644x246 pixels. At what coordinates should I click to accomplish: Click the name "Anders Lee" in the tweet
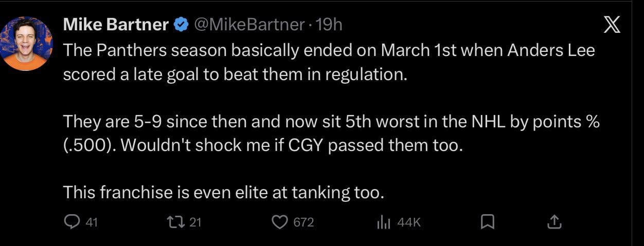point(551,51)
